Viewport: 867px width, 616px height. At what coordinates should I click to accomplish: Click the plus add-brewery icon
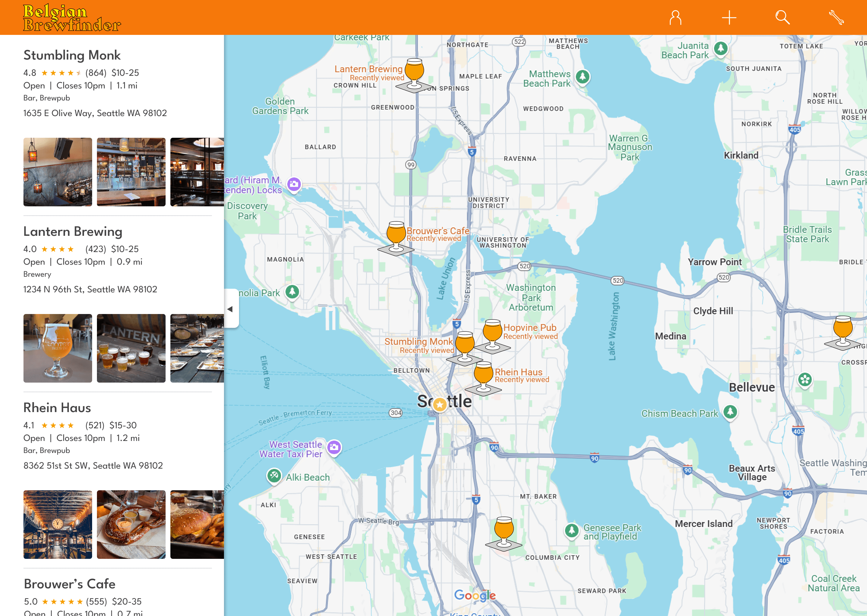pyautogui.click(x=729, y=18)
